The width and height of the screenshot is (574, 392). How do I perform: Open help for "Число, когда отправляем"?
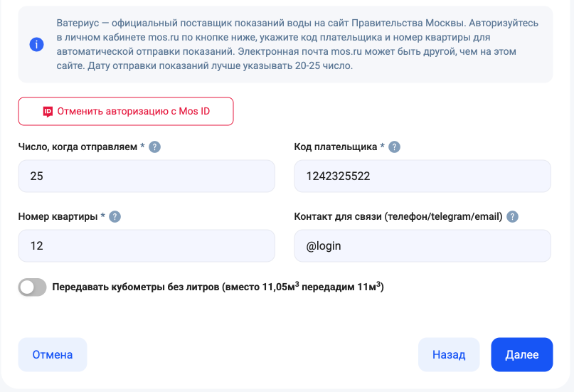[154, 147]
